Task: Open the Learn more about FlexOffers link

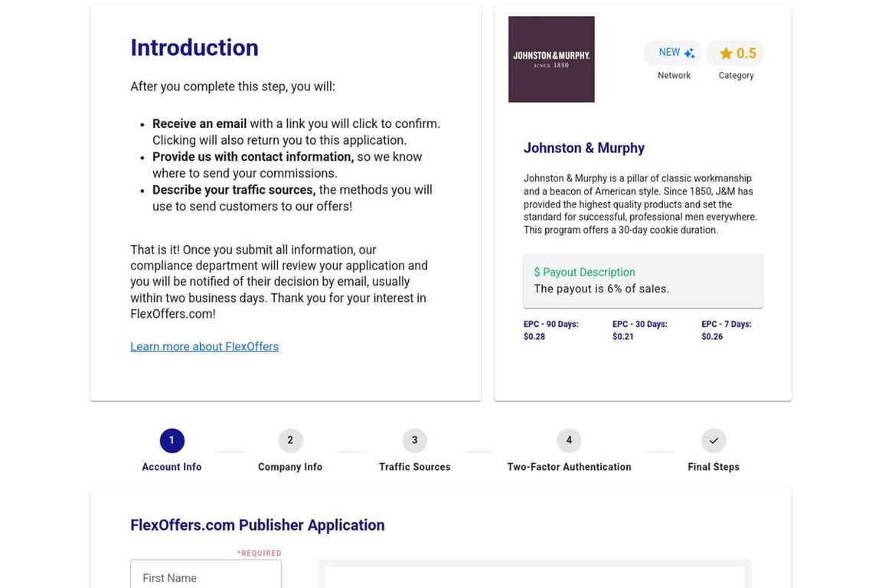Action: [x=204, y=347]
